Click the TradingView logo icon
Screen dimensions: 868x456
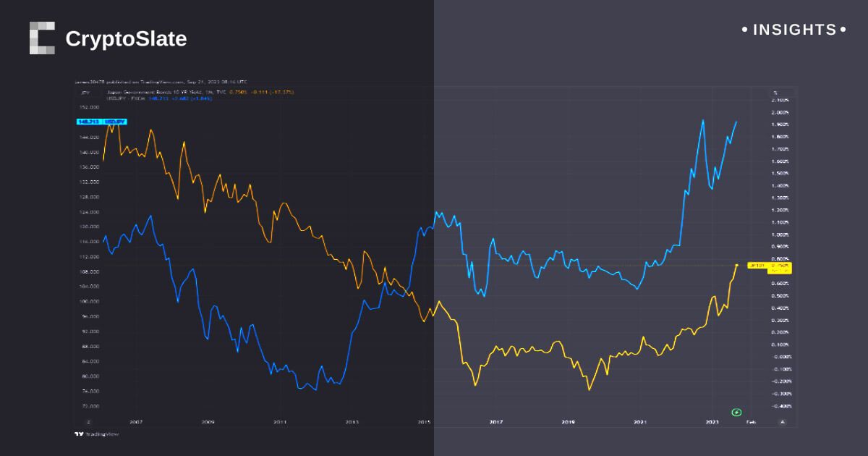click(79, 434)
